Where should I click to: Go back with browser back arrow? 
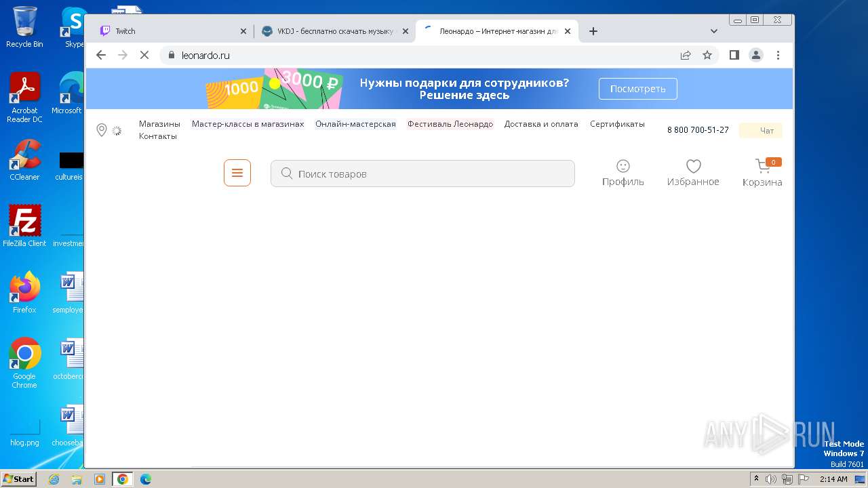tap(101, 55)
